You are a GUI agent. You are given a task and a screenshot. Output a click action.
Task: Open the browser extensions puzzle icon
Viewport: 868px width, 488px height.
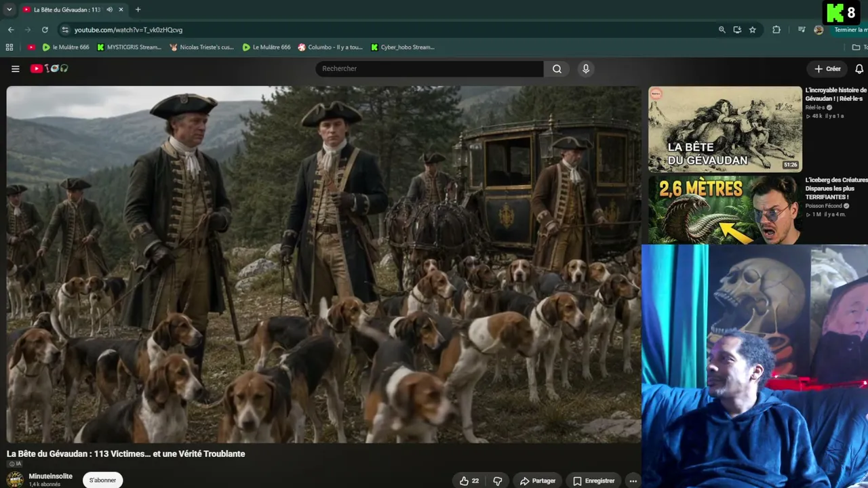[776, 30]
